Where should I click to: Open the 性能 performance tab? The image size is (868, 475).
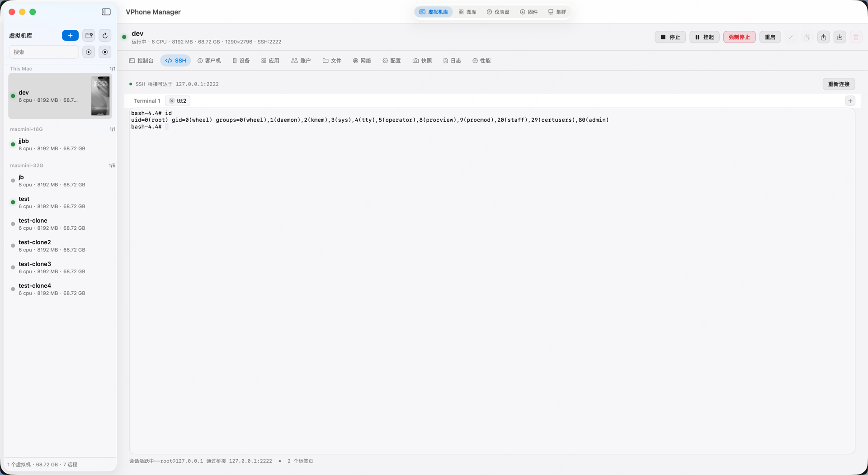481,61
